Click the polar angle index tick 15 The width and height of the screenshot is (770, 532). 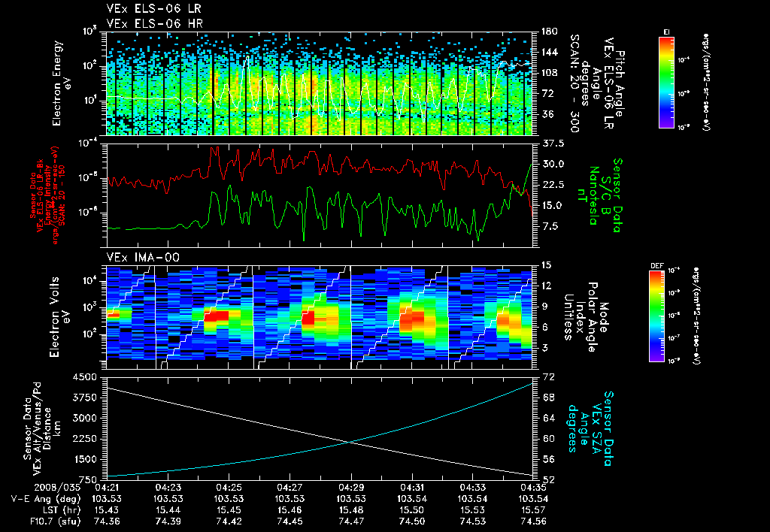[548, 265]
